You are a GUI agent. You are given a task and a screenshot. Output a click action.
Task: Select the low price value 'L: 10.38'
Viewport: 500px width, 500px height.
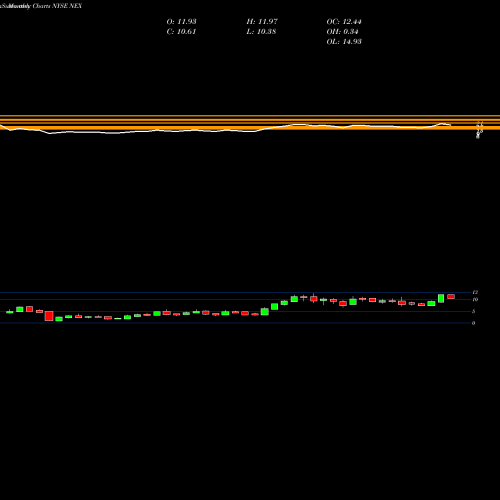click(261, 32)
